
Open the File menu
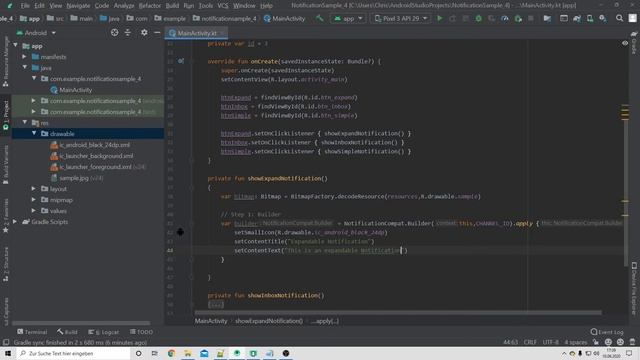coord(25,6)
